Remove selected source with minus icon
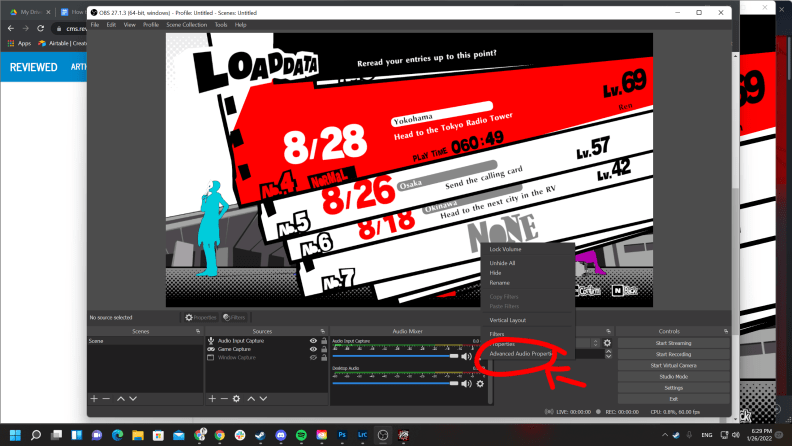 [x=224, y=399]
